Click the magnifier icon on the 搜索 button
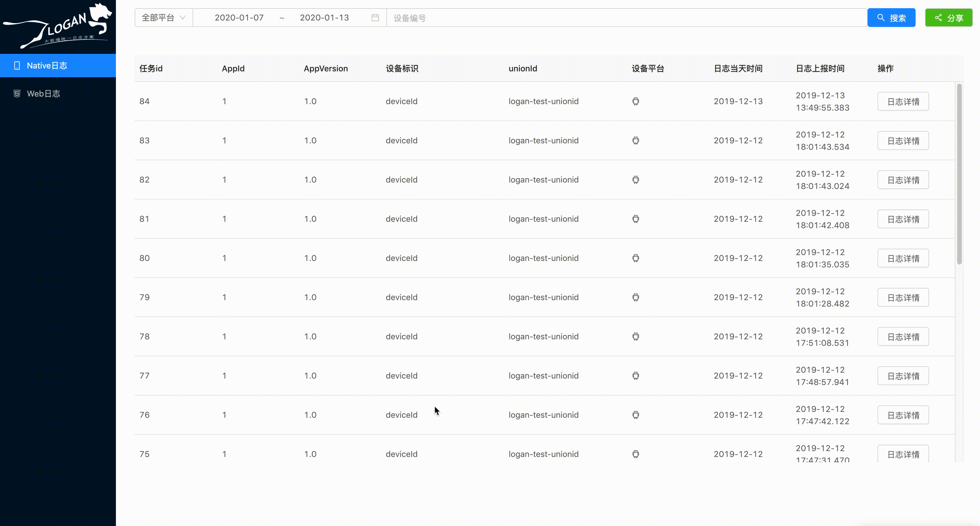 coord(881,18)
